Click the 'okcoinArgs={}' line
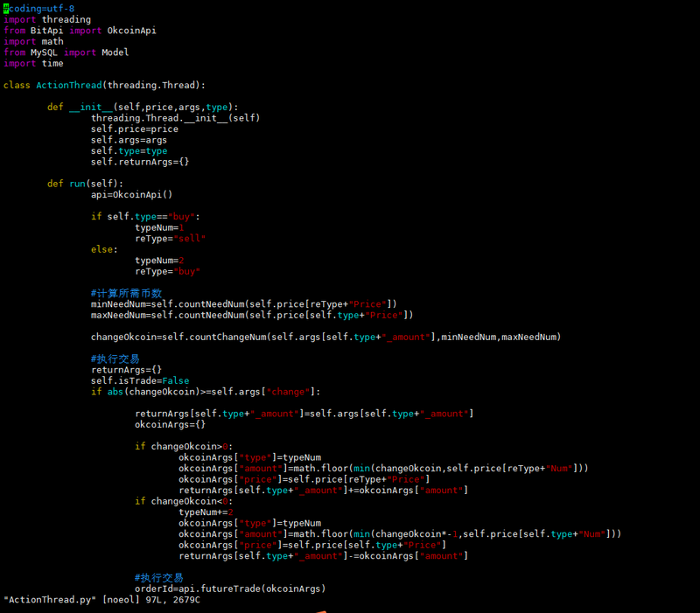Image resolution: width=700 pixels, height=613 pixels. pyautogui.click(x=170, y=424)
